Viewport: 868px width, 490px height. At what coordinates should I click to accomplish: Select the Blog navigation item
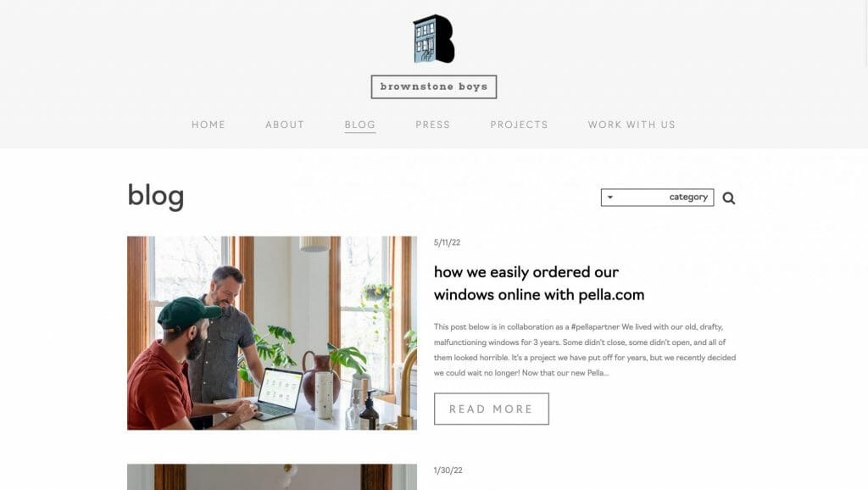click(359, 125)
